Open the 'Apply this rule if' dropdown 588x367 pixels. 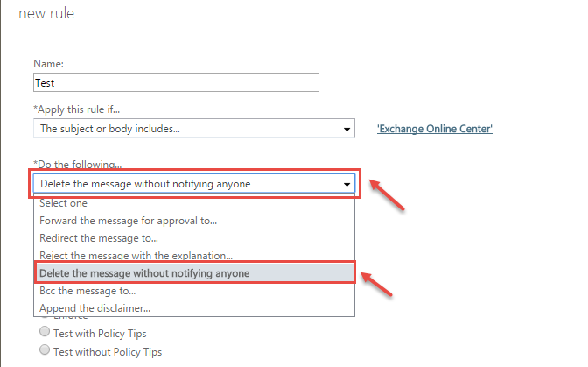click(194, 129)
